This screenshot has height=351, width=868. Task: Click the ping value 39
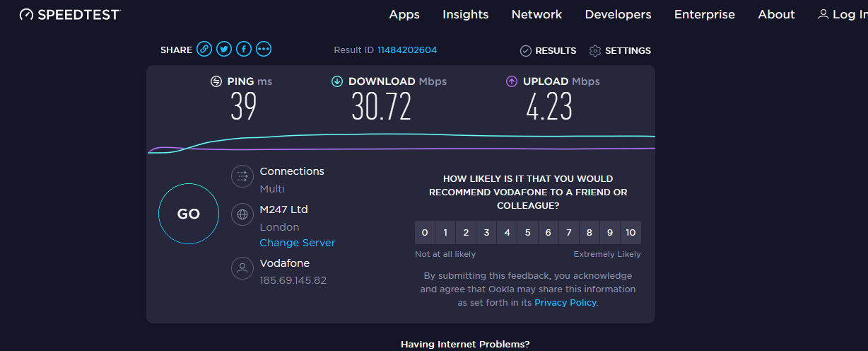click(x=243, y=107)
